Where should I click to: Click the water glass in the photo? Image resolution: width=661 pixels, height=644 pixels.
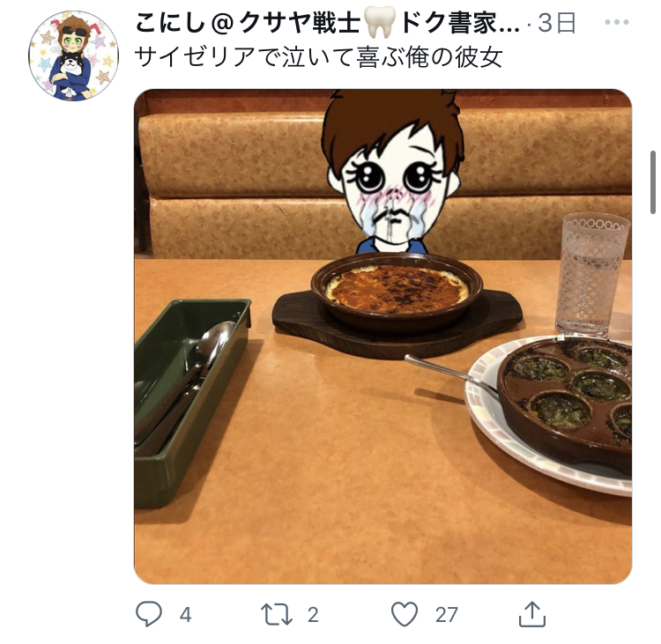(x=592, y=274)
